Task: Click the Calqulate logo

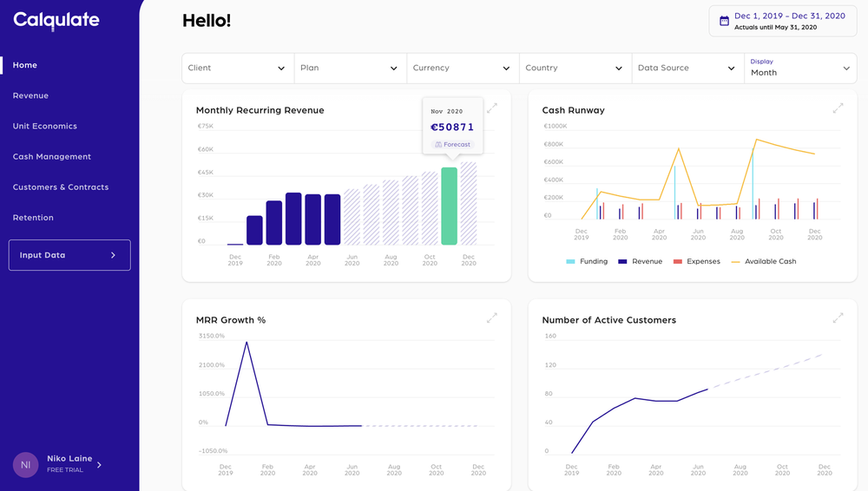Action: (56, 20)
